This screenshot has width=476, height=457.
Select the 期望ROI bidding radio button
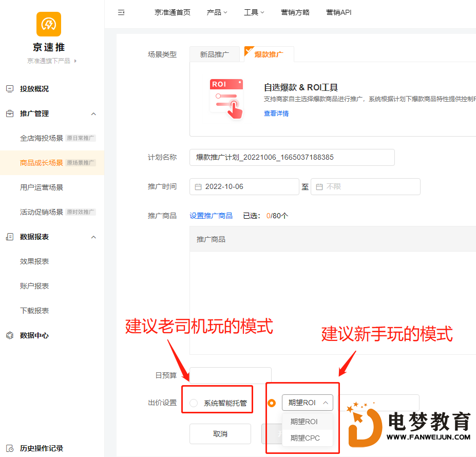(272, 403)
